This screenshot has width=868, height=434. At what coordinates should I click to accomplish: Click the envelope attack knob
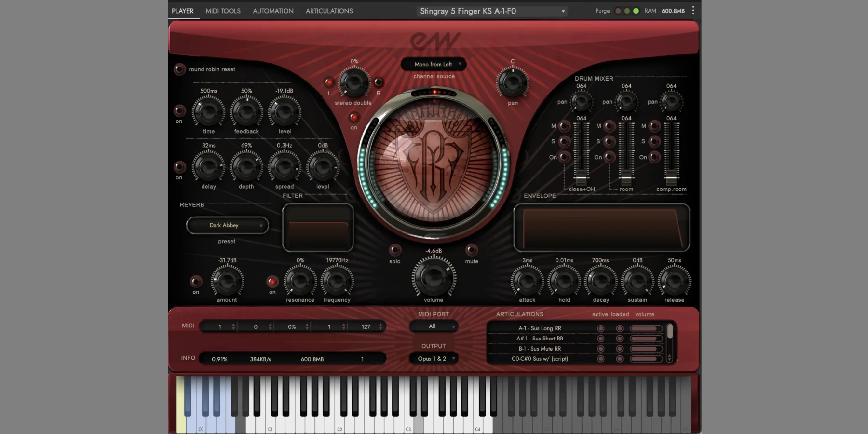click(x=527, y=281)
